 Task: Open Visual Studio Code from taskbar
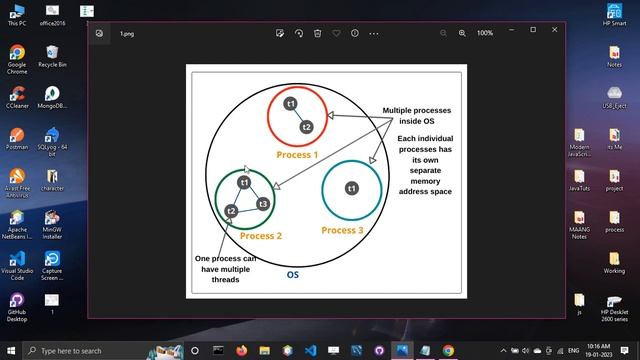tap(311, 351)
